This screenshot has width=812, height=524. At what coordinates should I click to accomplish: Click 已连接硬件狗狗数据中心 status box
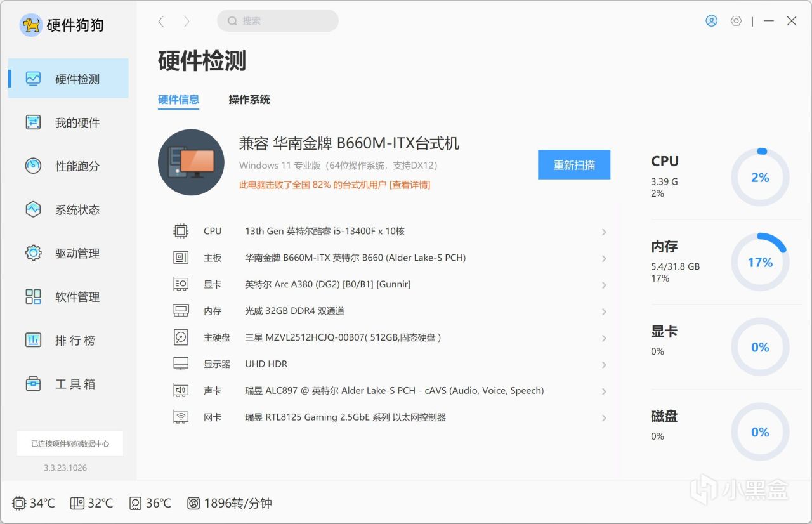pyautogui.click(x=70, y=443)
